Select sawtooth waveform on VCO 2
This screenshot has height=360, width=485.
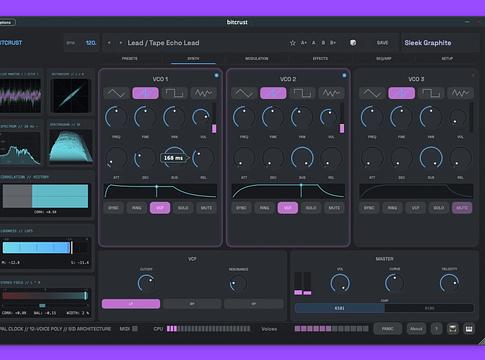click(273, 93)
